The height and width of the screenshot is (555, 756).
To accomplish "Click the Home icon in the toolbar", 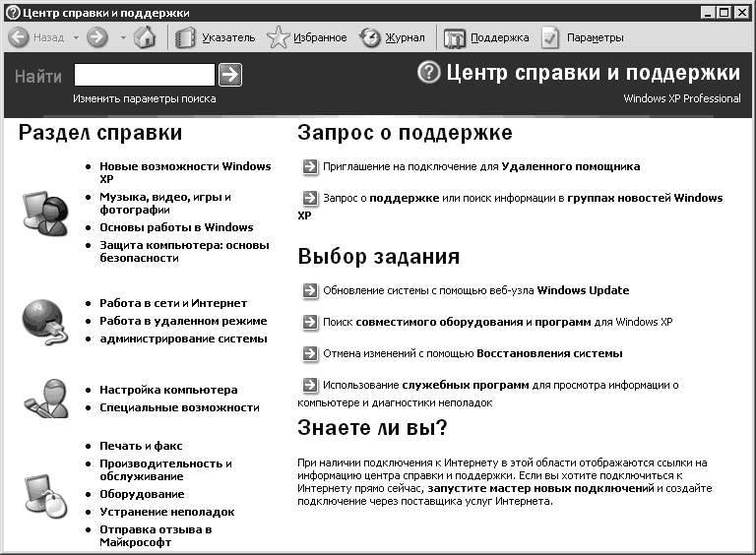I will click(x=145, y=38).
